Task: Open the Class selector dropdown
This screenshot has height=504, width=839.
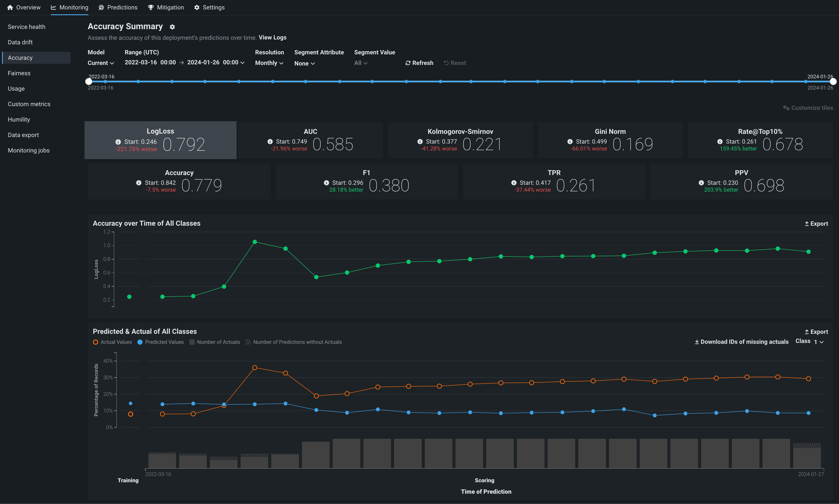Action: click(x=819, y=342)
